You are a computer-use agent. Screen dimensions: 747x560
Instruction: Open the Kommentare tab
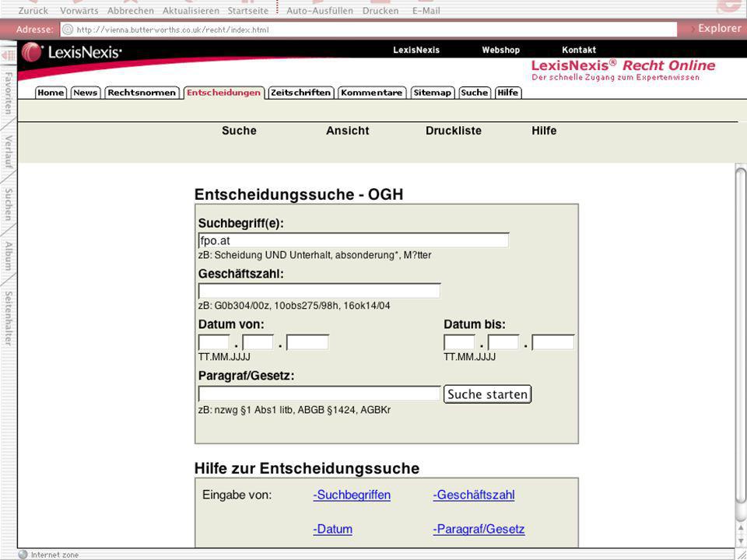pyautogui.click(x=372, y=93)
